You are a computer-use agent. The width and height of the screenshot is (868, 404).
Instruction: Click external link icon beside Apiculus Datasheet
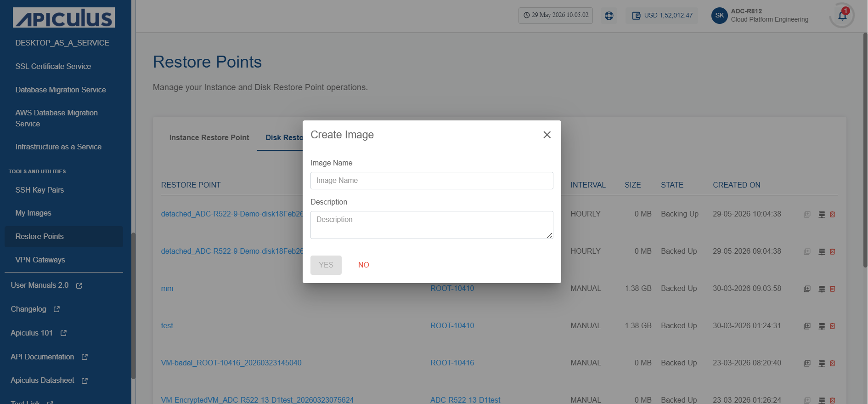pos(85,381)
